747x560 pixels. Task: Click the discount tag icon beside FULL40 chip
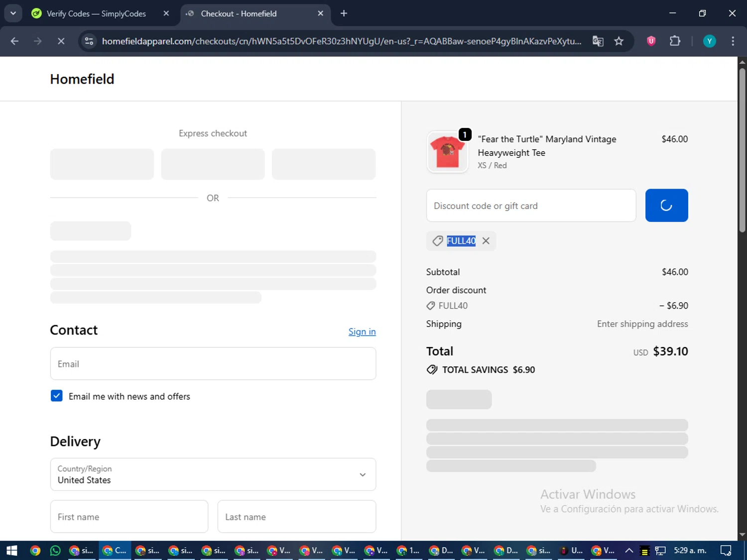(x=437, y=241)
